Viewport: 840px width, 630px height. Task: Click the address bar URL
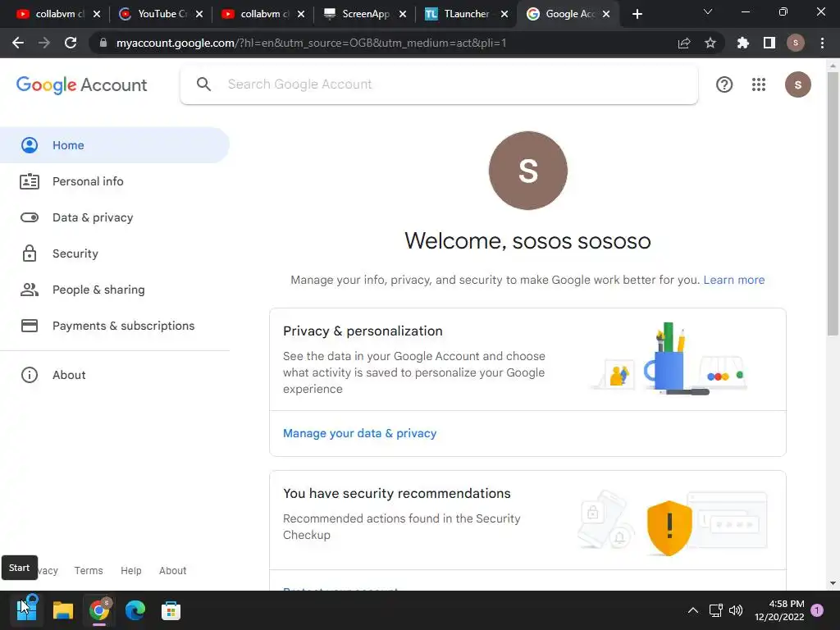[x=311, y=43]
